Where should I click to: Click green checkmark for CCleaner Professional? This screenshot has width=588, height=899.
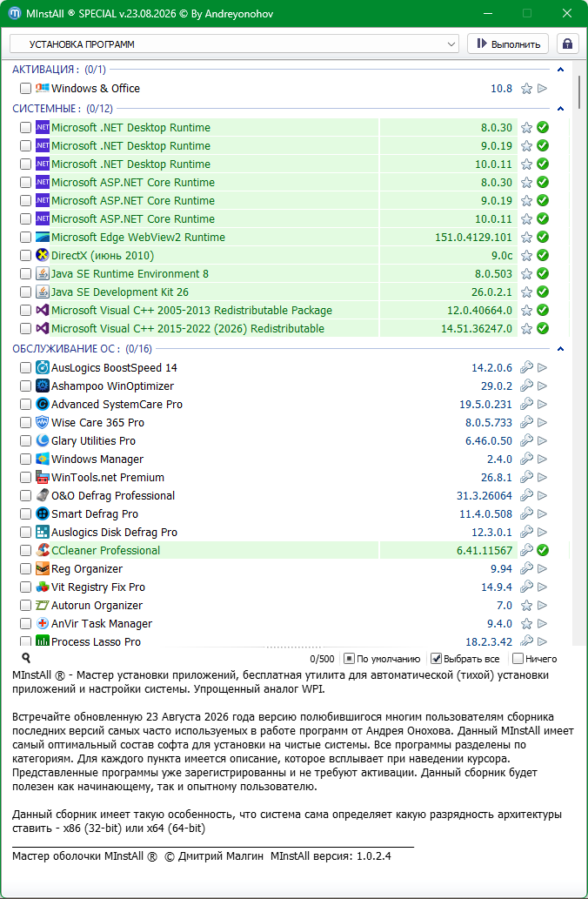(542, 550)
